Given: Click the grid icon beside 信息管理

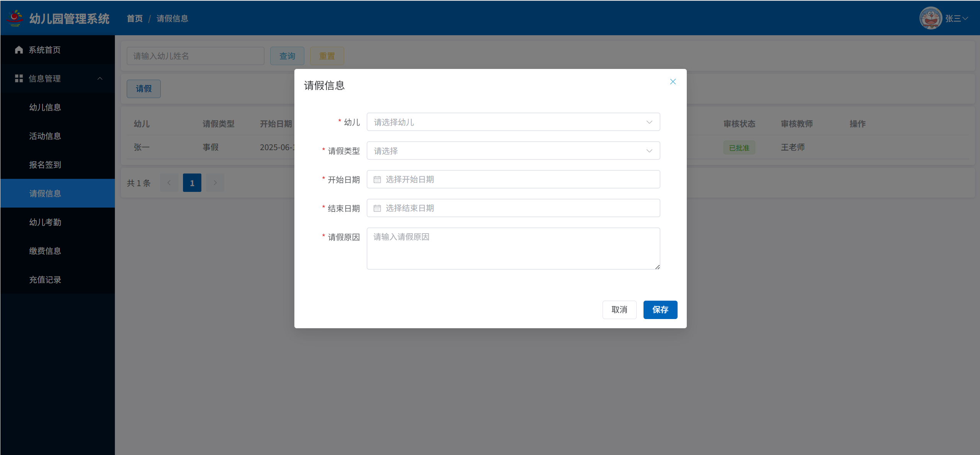Looking at the screenshot, I should [19, 79].
